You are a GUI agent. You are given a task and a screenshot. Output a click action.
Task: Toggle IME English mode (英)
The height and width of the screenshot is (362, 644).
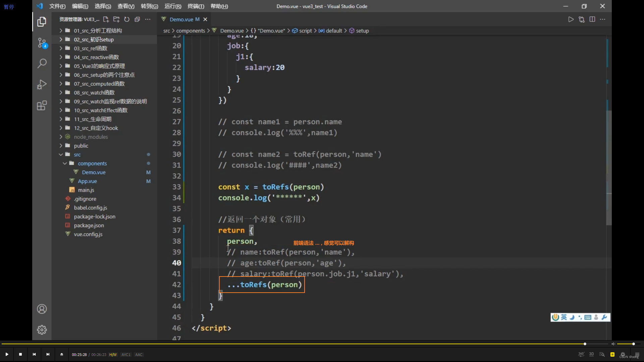point(564,317)
